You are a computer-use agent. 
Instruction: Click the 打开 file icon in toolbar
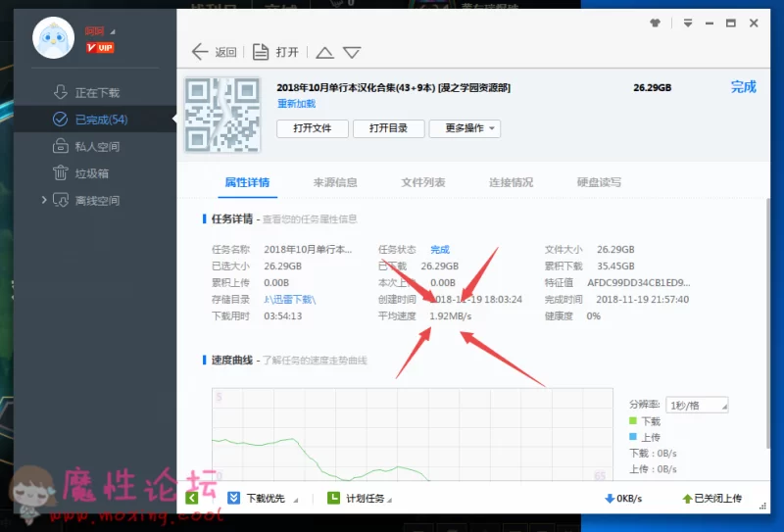coord(261,52)
